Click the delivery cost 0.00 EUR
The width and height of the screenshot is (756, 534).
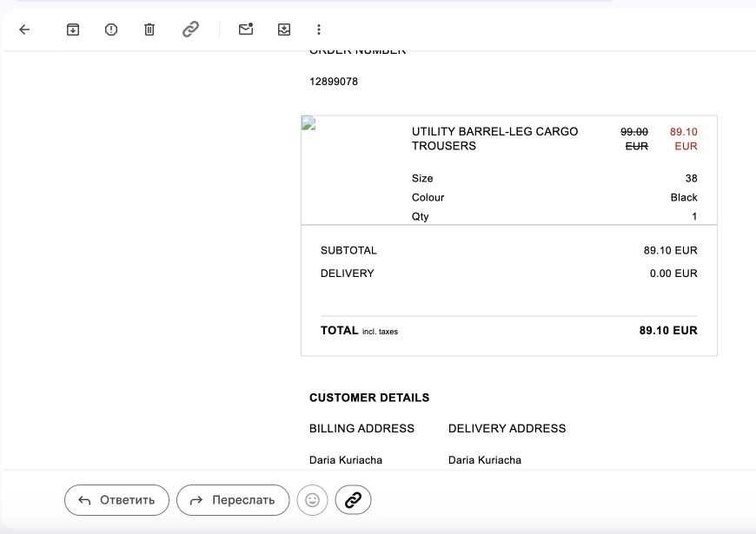point(673,274)
